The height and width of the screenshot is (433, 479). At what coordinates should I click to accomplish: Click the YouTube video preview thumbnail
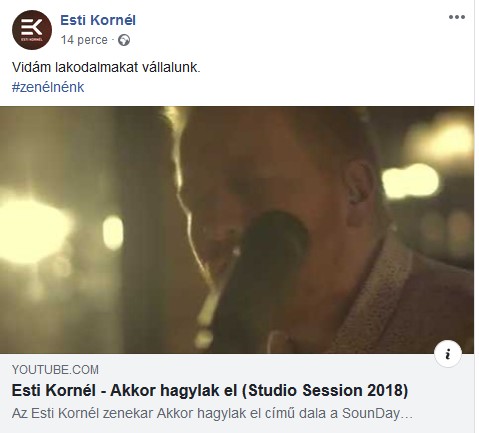tap(237, 230)
